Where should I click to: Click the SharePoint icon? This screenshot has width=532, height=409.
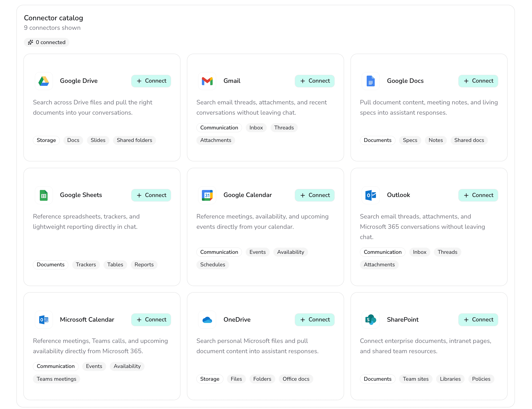(x=371, y=320)
